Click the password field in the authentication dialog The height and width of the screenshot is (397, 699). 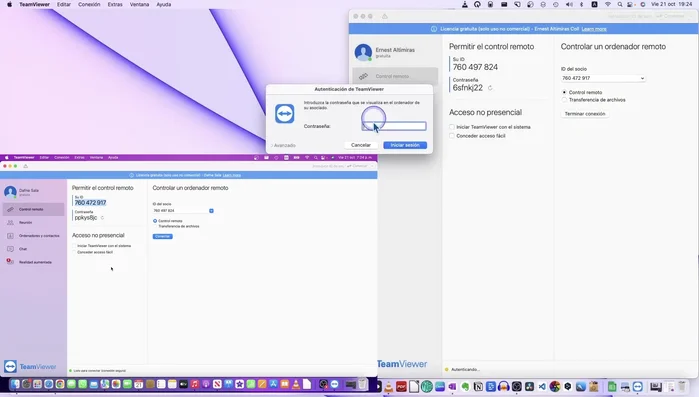pyautogui.click(x=394, y=126)
